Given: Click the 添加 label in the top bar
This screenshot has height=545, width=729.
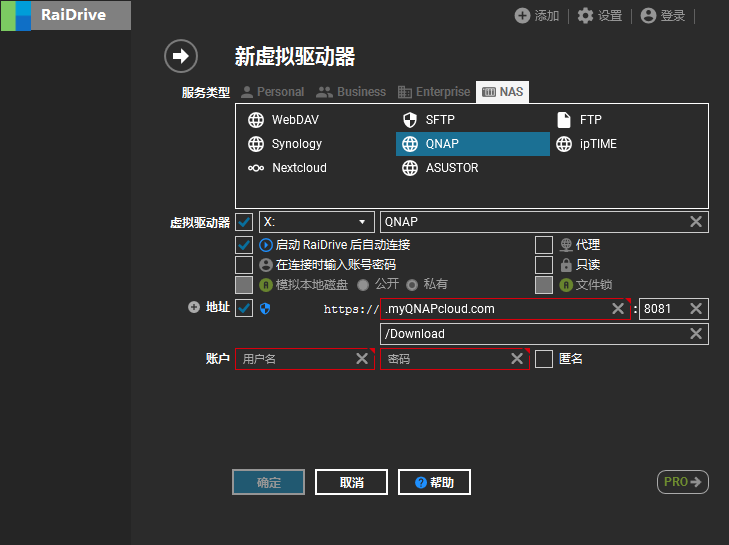Looking at the screenshot, I should (x=547, y=16).
